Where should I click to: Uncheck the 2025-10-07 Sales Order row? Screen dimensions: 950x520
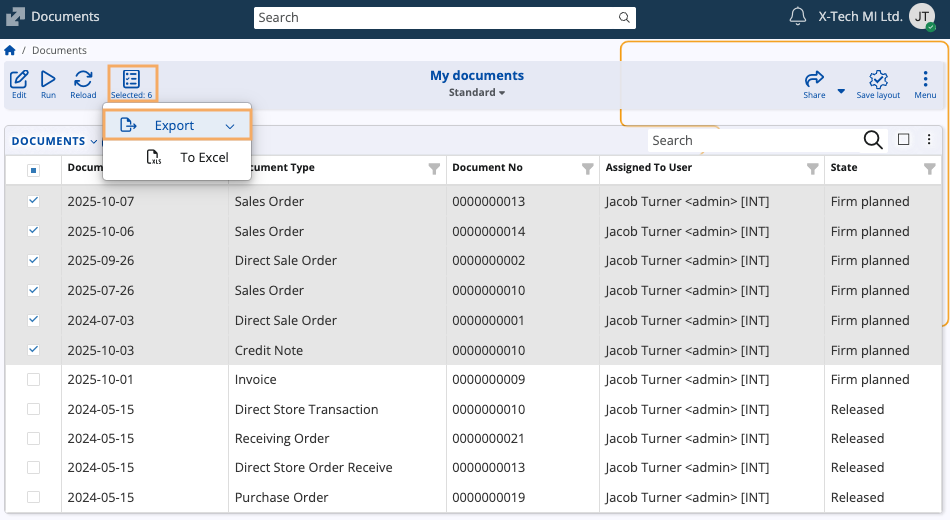(34, 201)
